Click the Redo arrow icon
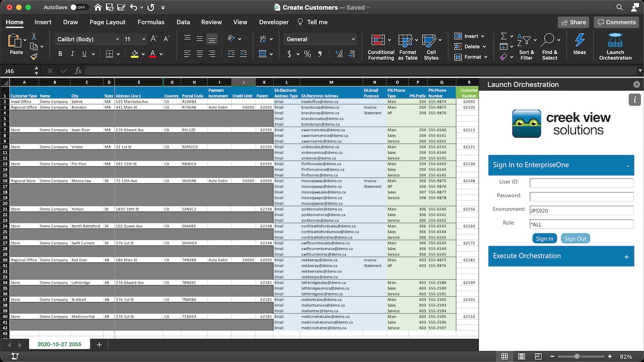Image resolution: width=644 pixels, height=362 pixels. 151,8
